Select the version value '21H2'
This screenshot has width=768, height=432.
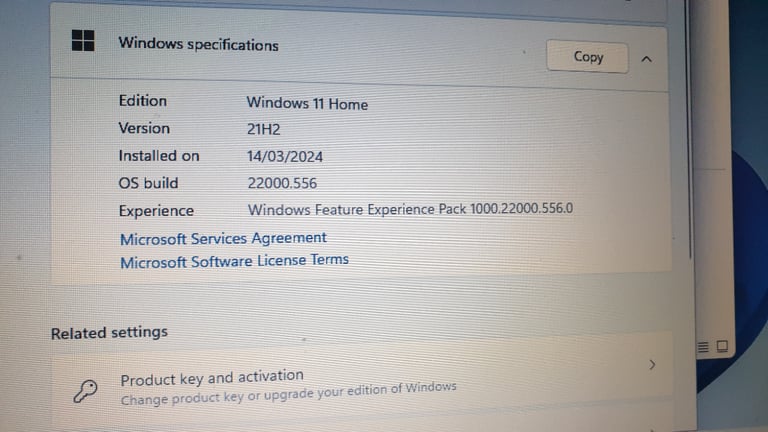click(x=264, y=129)
